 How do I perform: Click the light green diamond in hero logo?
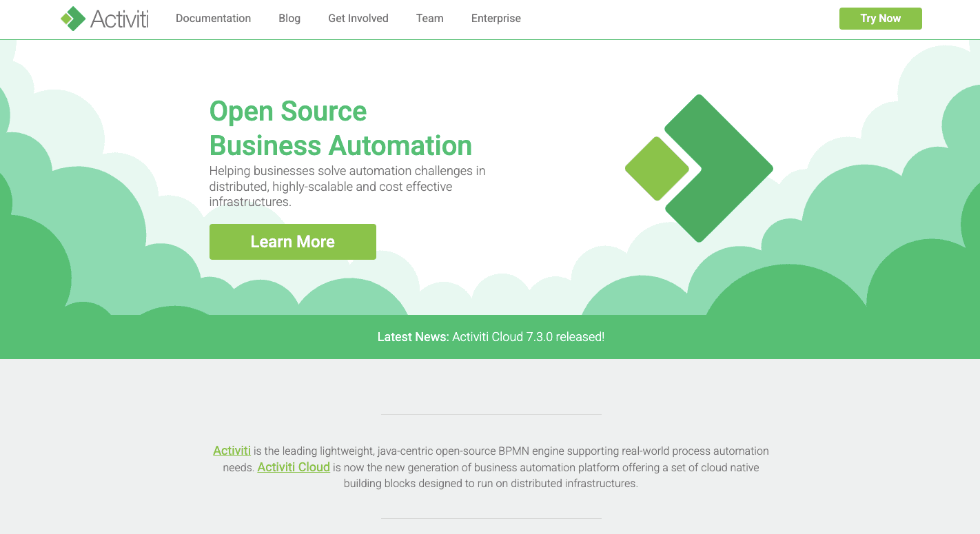pos(657,169)
